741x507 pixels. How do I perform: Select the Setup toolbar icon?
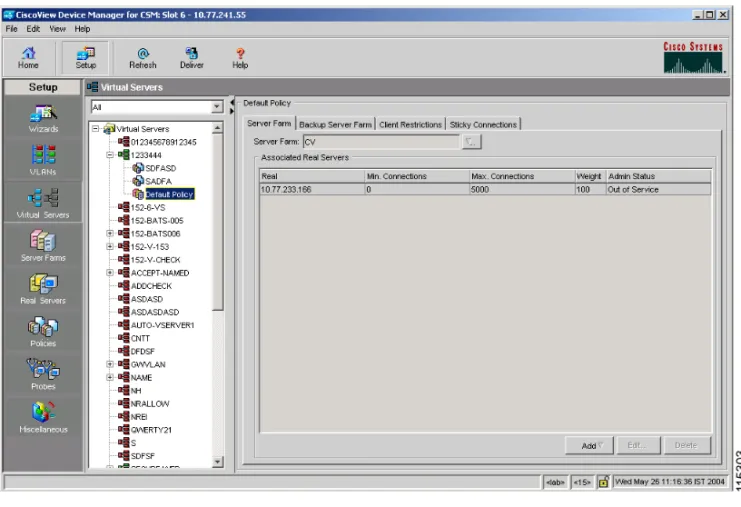86,58
